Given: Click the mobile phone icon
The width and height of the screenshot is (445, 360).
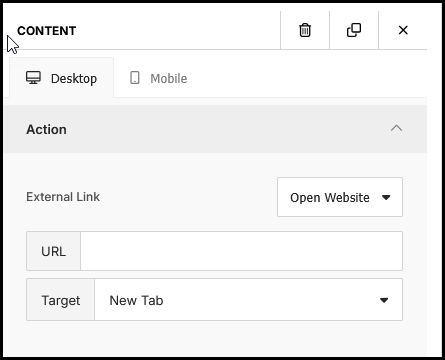Looking at the screenshot, I should [x=135, y=78].
